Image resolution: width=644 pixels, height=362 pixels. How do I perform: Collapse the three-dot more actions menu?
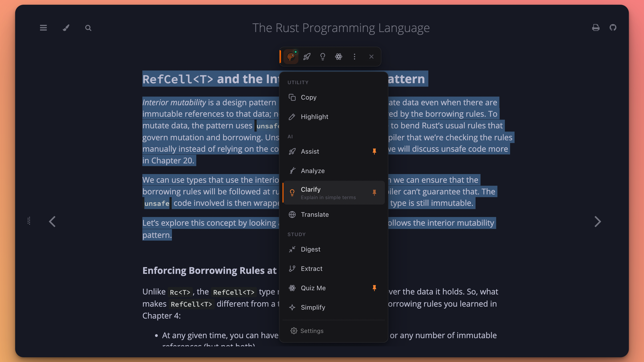pyautogui.click(x=354, y=57)
